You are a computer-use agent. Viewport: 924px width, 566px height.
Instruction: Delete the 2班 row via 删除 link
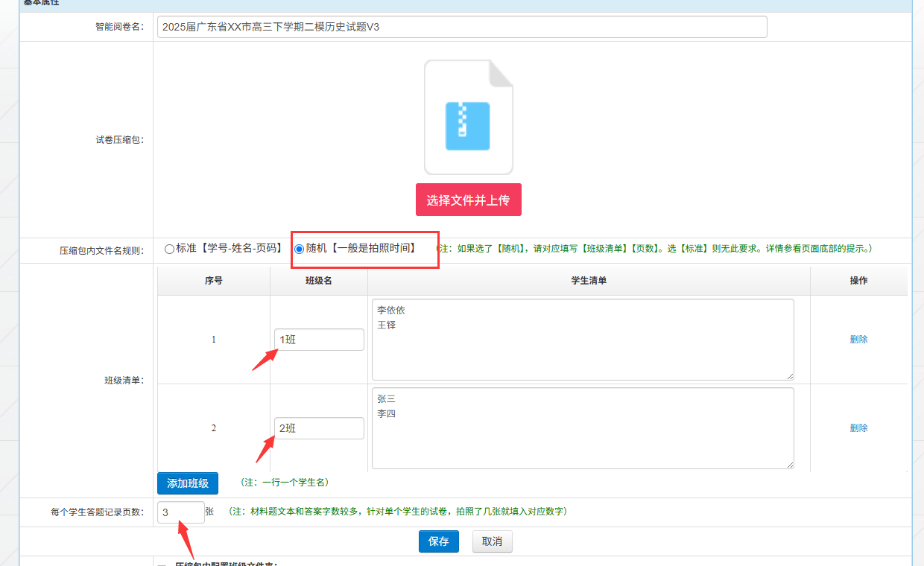point(858,428)
